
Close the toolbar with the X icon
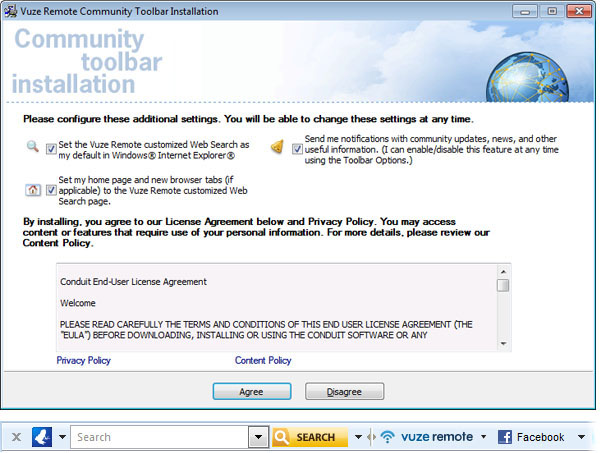[x=16, y=437]
